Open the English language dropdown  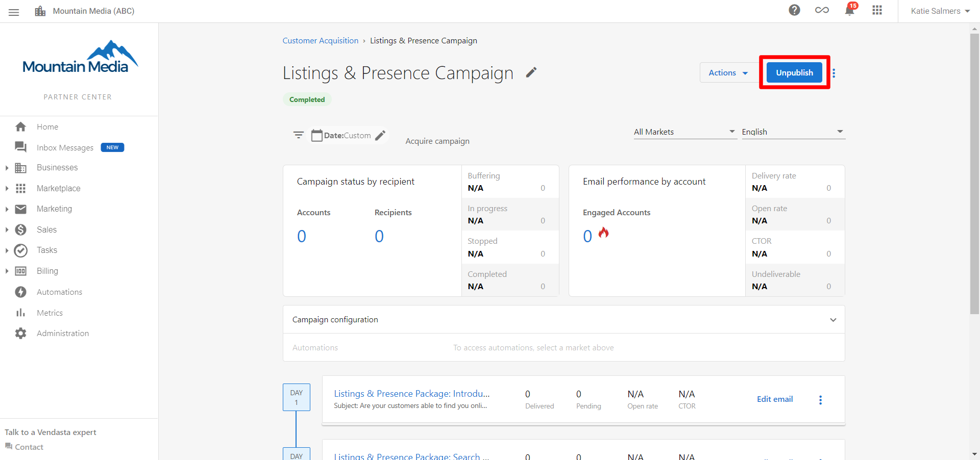point(793,132)
